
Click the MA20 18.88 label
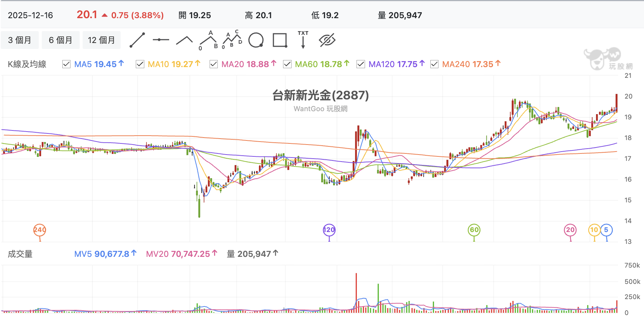[x=249, y=64]
